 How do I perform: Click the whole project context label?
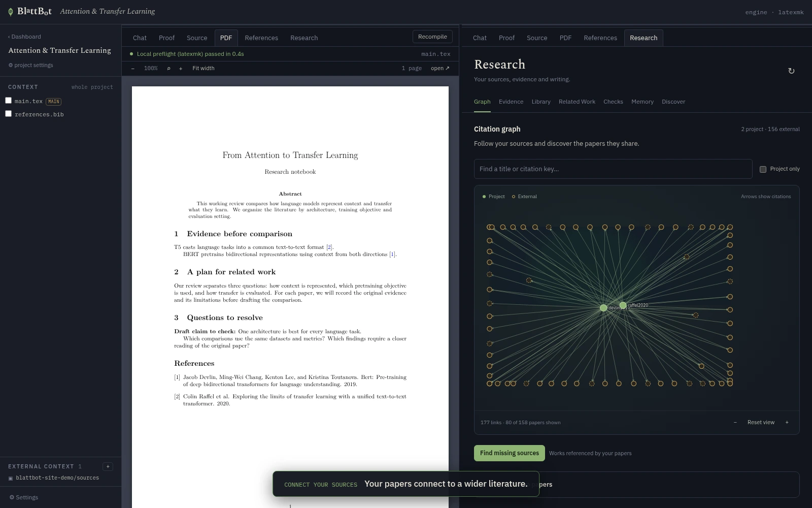(x=92, y=87)
